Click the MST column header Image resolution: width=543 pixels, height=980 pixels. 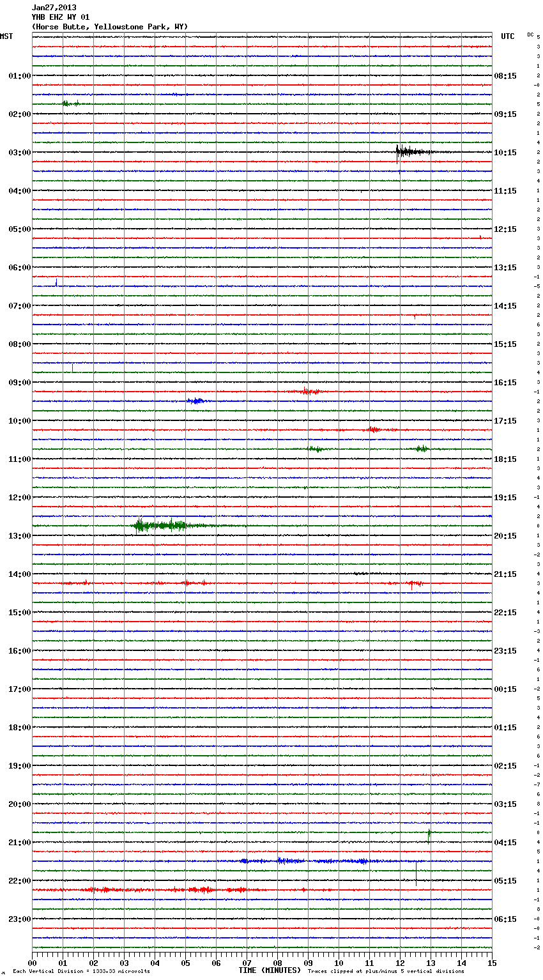(x=6, y=36)
